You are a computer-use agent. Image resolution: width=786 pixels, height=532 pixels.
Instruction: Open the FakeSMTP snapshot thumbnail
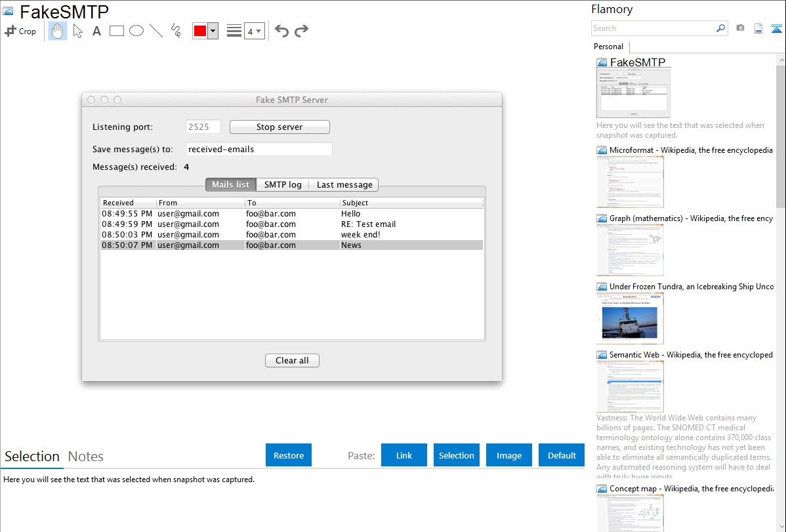pos(634,93)
